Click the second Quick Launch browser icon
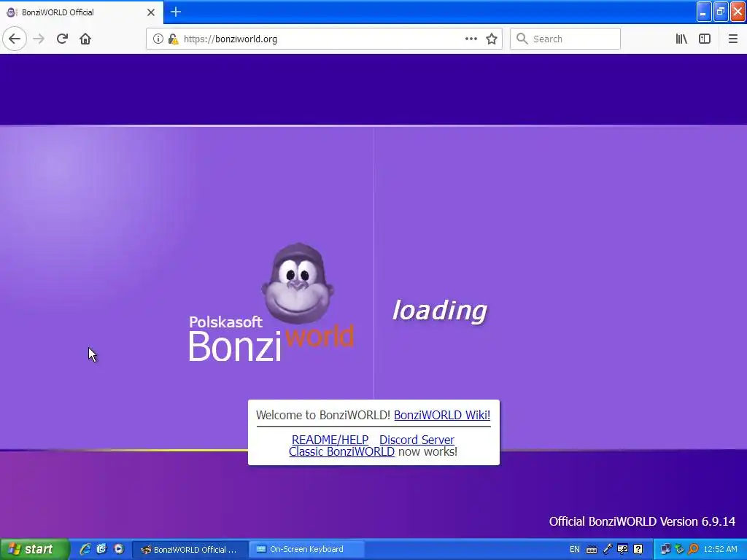Viewport: 747px width, 560px height. [101, 549]
